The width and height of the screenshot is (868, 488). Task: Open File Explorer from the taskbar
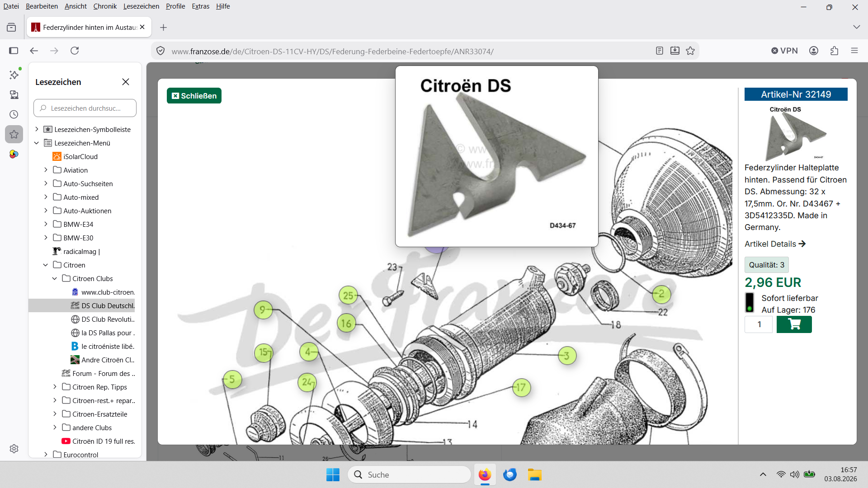[x=534, y=475]
